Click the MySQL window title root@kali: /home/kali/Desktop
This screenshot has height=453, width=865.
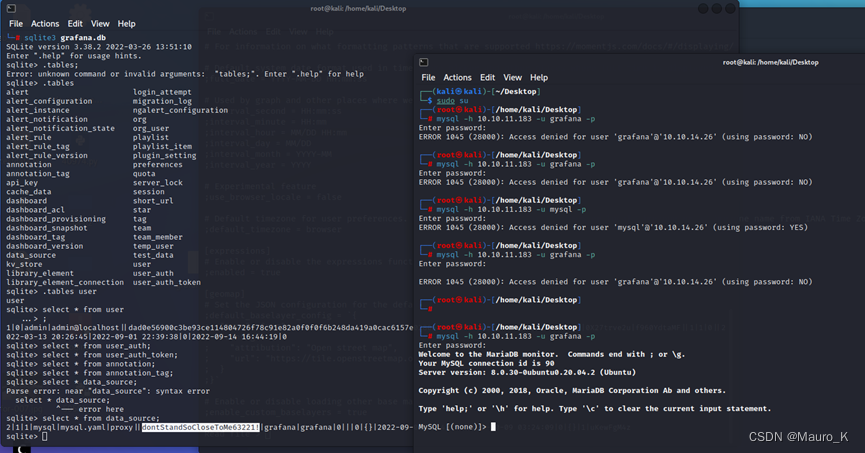tap(770, 62)
